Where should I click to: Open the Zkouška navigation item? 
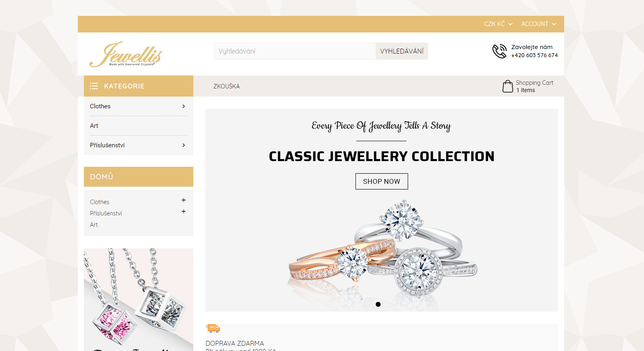[227, 86]
